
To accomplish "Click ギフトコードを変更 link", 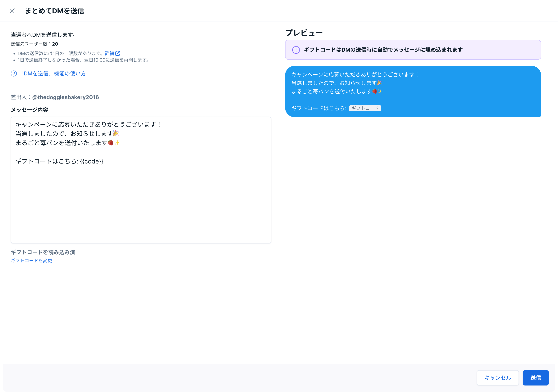I will [x=31, y=261].
